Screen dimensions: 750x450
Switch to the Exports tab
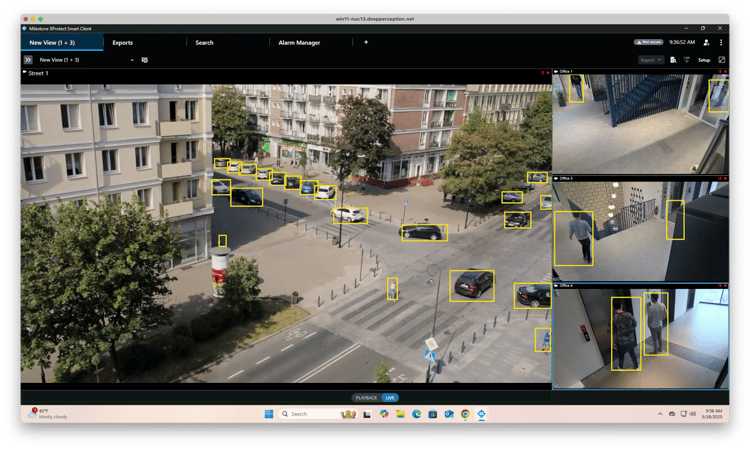coord(123,43)
